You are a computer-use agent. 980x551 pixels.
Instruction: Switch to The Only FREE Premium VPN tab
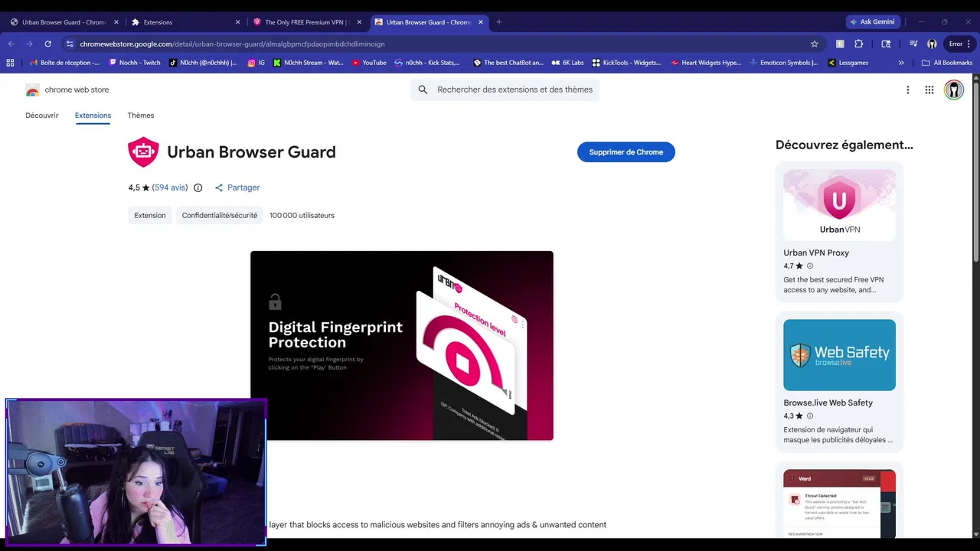307,22
